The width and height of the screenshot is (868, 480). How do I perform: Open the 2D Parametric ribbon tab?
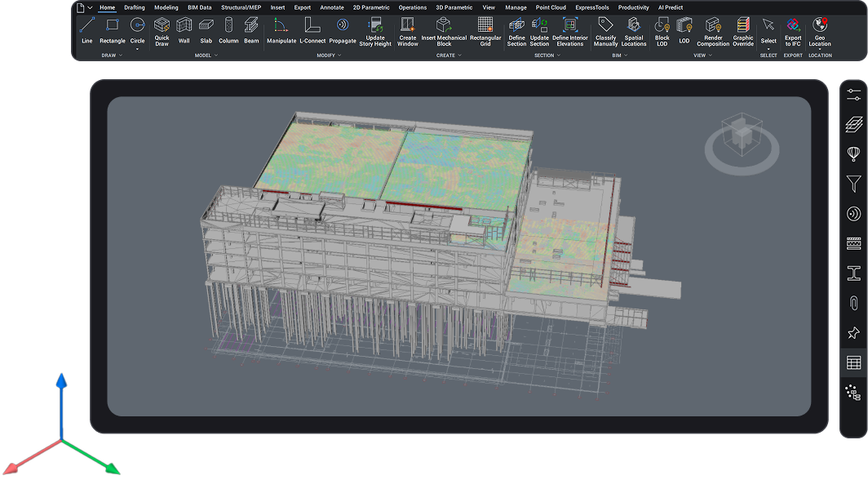[x=371, y=7]
